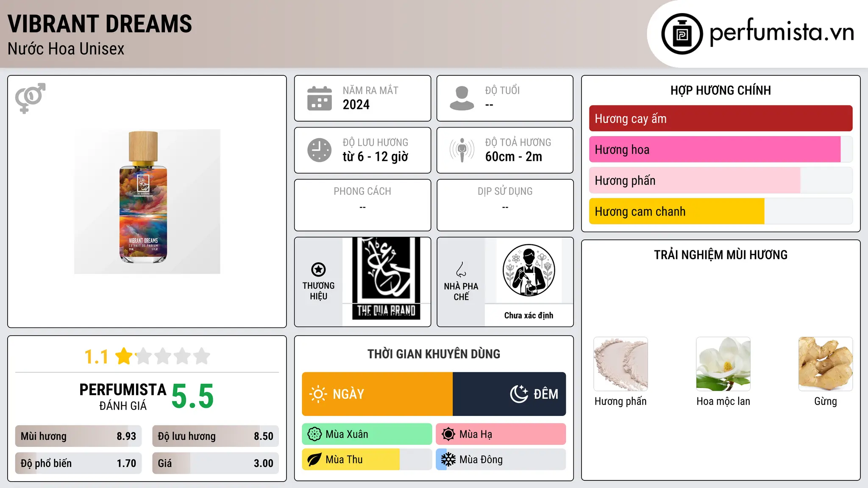Click the yellow Hương cam chanh accord bar
Viewport: 868px width, 488px height.
coord(721,211)
